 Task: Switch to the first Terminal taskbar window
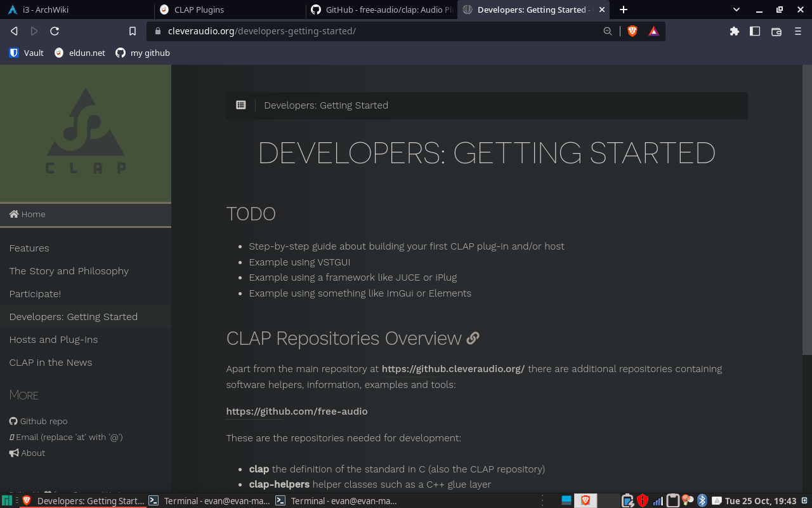pos(209,501)
